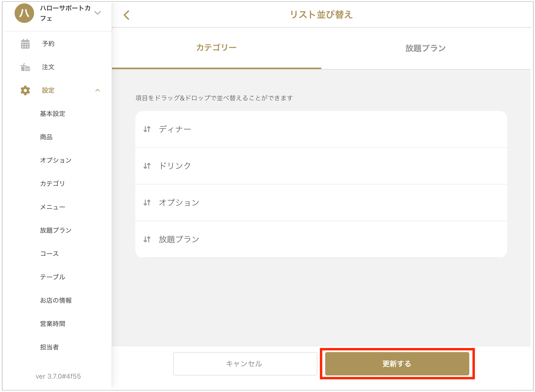535x392 pixels.
Task: Click the back arrow icon
Action: tap(127, 15)
